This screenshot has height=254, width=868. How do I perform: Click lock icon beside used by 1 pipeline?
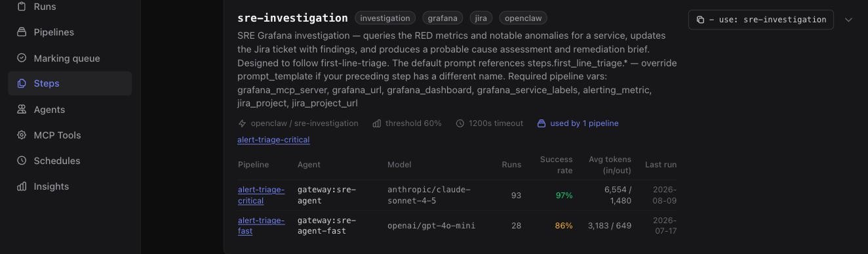point(542,123)
